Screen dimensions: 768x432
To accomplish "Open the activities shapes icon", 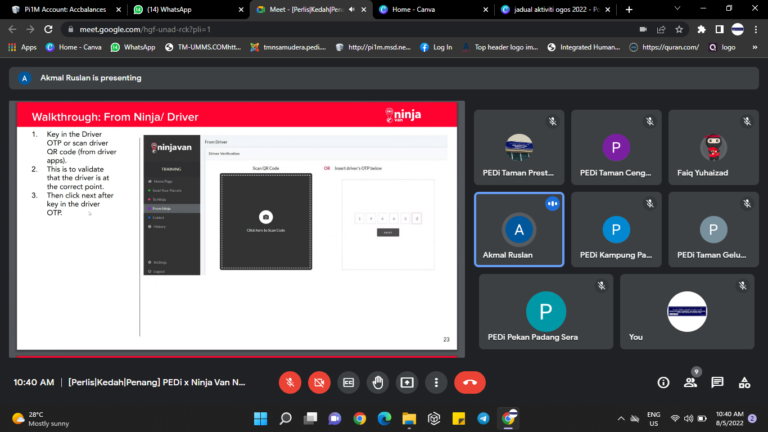I will [744, 383].
